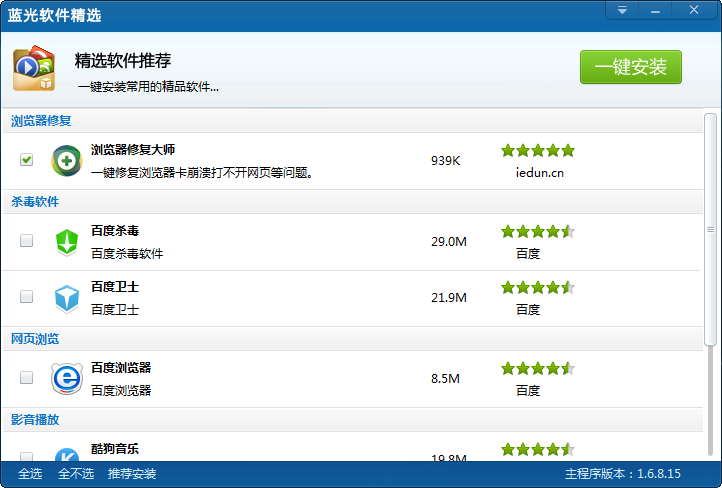Screen dimensions: 722x488
Task: Click the 29.0M size value
Action: click(449, 242)
